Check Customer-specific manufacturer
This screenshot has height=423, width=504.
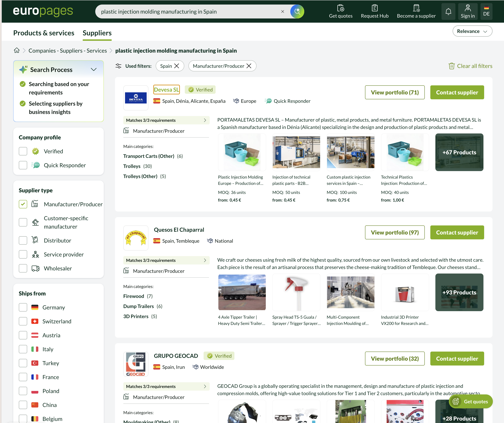coord(23,222)
